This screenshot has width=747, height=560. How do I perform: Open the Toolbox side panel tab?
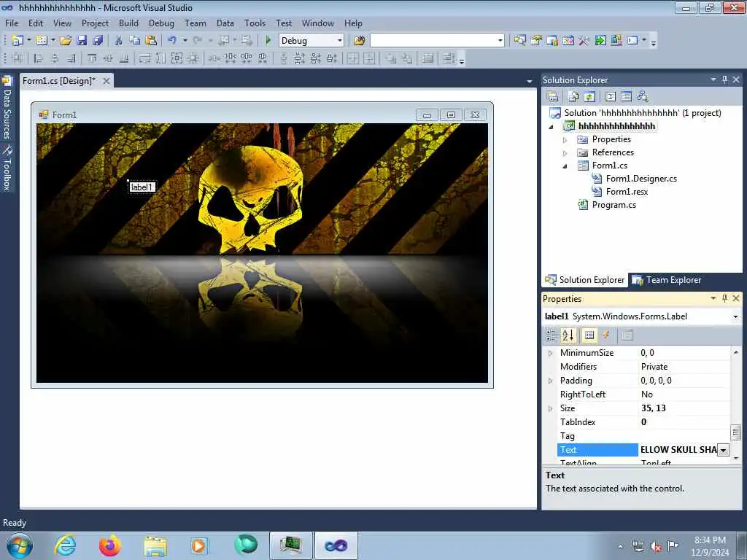tap(7, 168)
